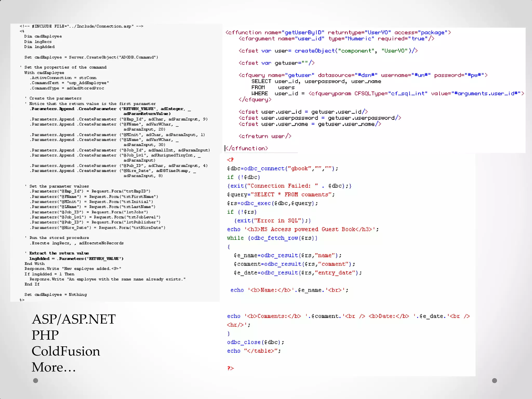Click the Server.CreateObject ADODB.Command line
The image size is (532, 399).
pos(91,57)
